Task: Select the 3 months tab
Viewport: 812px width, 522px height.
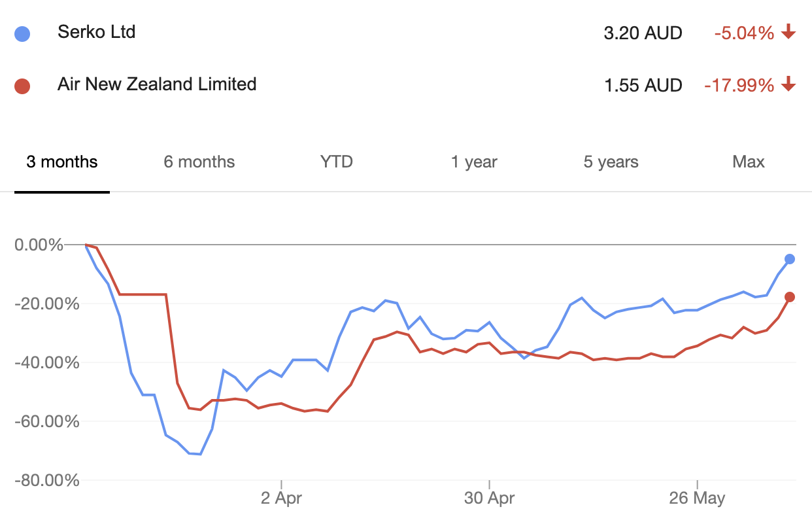Action: click(x=62, y=162)
